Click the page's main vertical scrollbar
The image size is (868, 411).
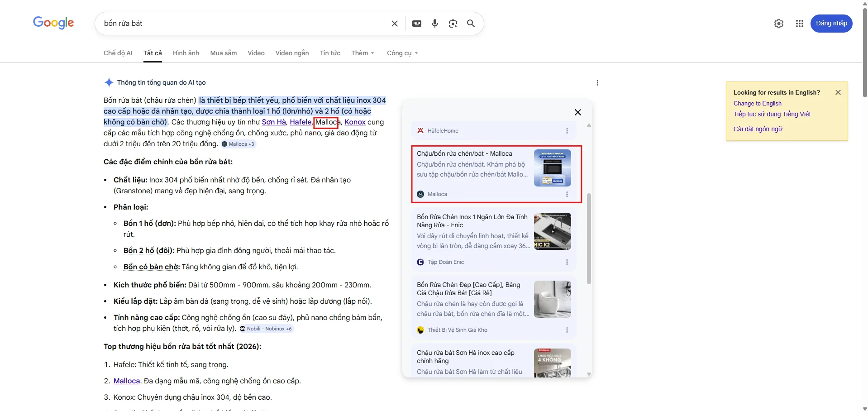tap(865, 52)
